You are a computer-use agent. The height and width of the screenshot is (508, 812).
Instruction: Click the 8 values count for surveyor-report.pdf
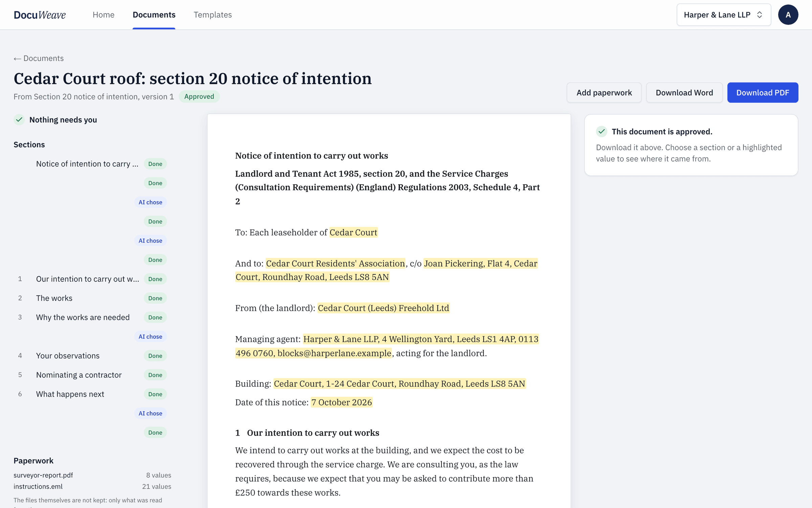click(x=158, y=475)
